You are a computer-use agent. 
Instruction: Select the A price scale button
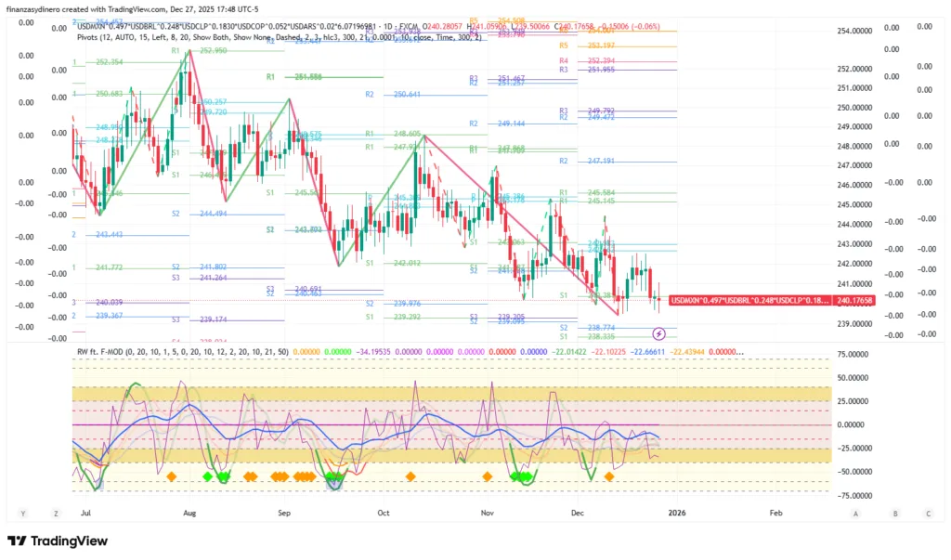(x=855, y=513)
